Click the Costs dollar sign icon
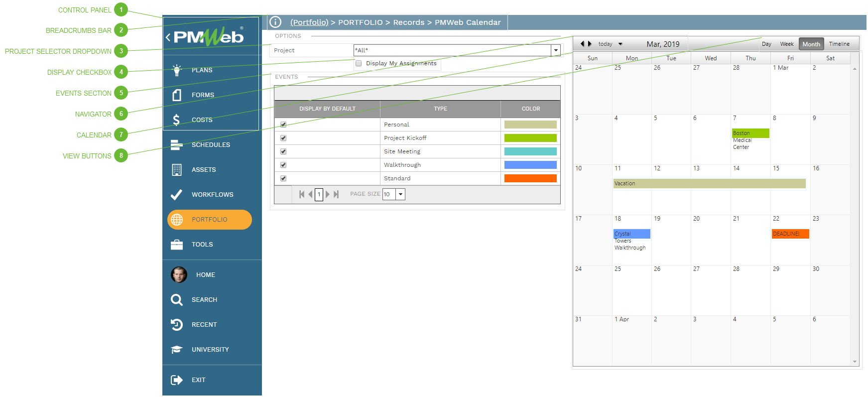Screen dimensions: 868x397 (x=176, y=120)
